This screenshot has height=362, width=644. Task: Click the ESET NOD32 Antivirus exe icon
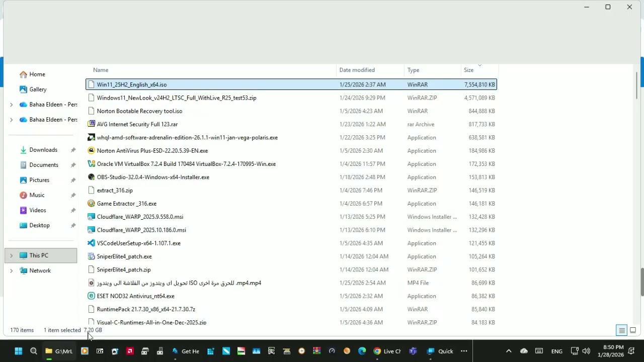point(91,296)
